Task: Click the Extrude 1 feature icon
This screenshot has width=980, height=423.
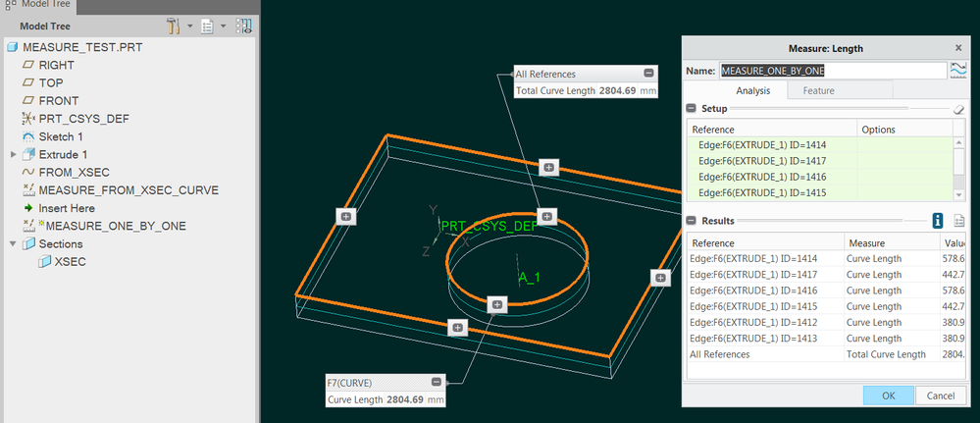Action: 28,154
